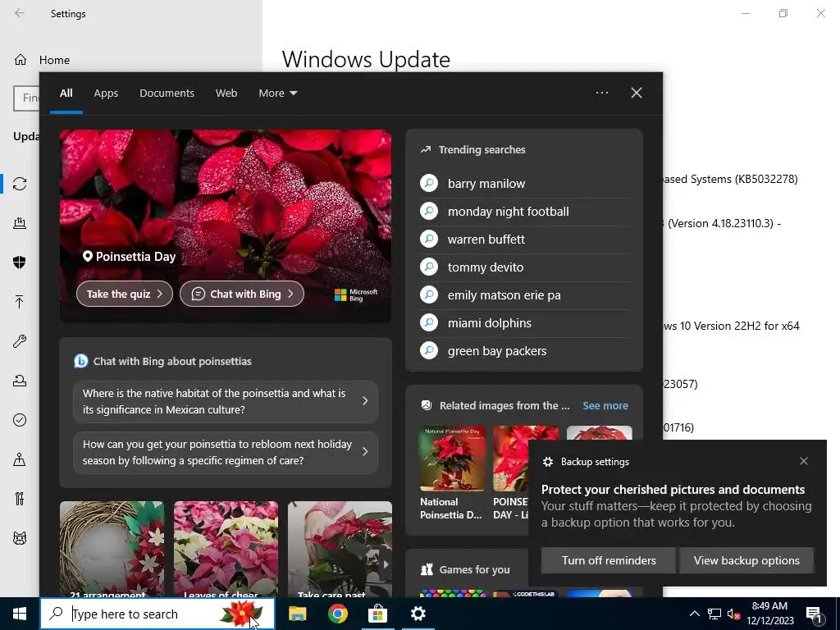Open Microsoft Store from taskbar
Image resolution: width=840 pixels, height=630 pixels.
click(377, 614)
